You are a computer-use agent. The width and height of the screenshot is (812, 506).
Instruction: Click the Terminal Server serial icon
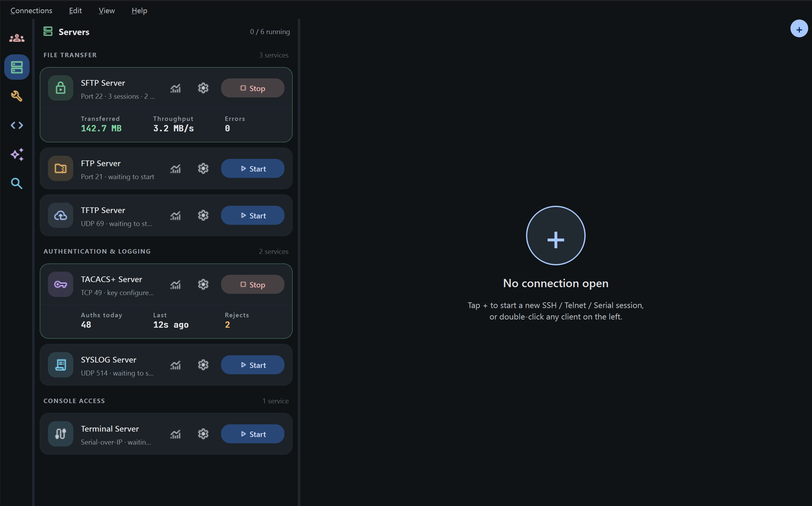pyautogui.click(x=60, y=434)
